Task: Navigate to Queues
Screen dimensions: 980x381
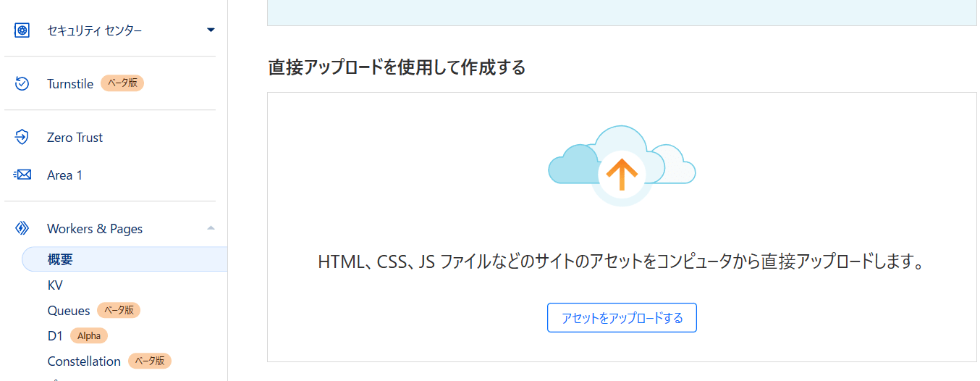Action: pos(69,311)
